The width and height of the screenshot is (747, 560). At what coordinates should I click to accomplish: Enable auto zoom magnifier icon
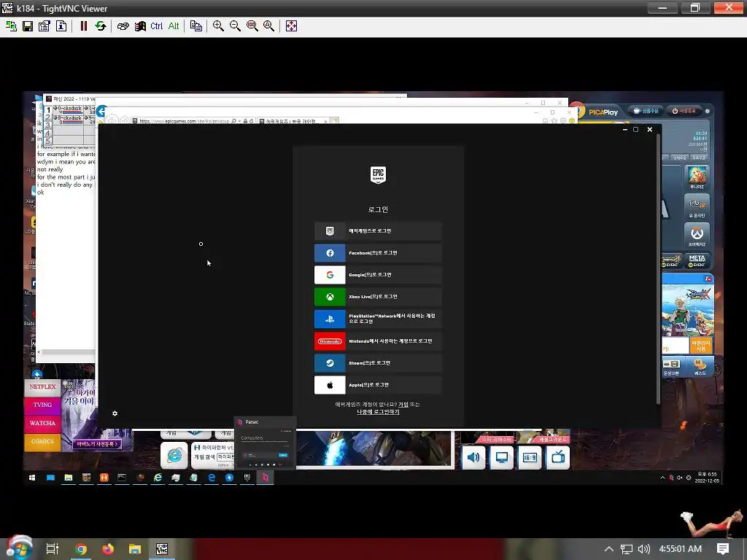pyautogui.click(x=268, y=26)
